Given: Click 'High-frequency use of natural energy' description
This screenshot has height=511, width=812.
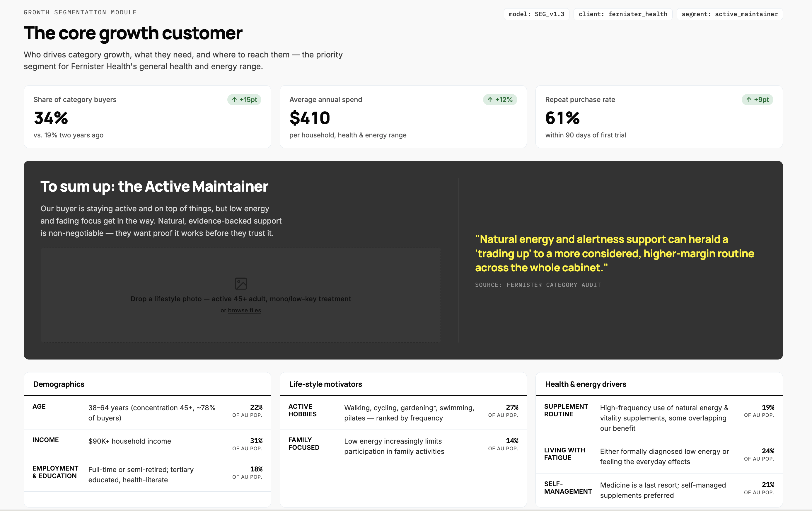Looking at the screenshot, I should 664,418.
